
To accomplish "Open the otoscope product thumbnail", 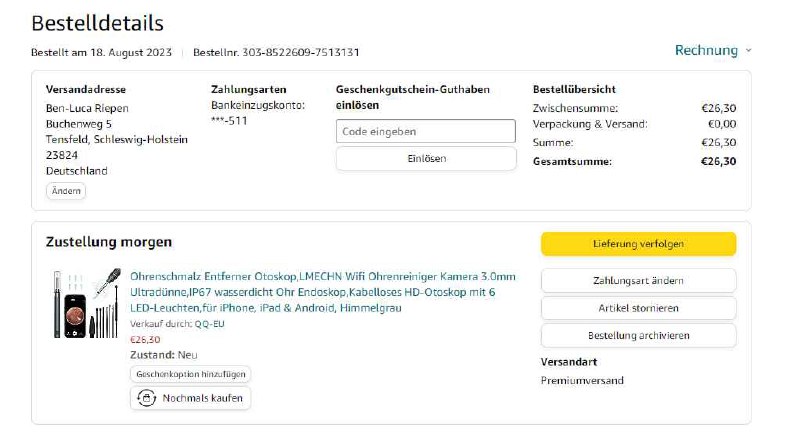I will click(x=86, y=301).
